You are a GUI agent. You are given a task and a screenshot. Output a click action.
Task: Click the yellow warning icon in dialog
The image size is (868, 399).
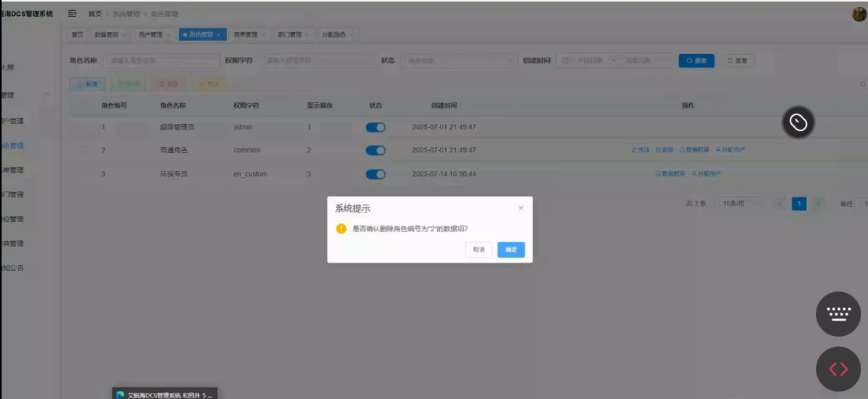coord(341,228)
